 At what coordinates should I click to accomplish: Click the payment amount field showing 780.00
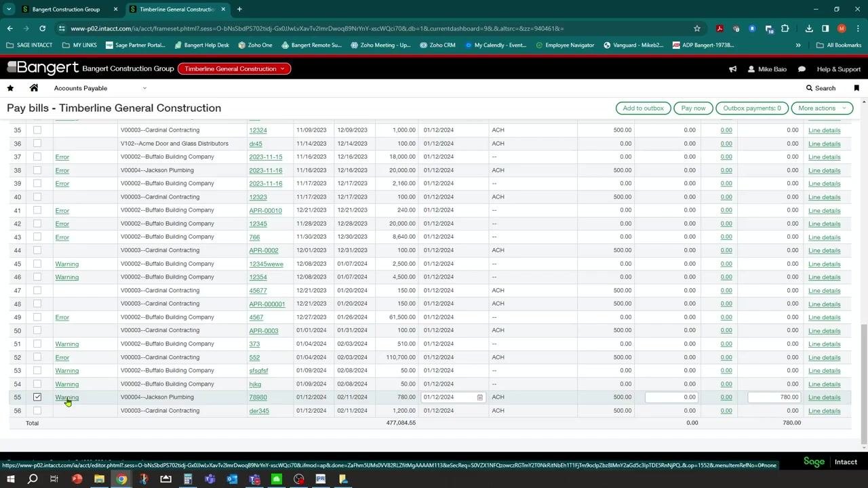tap(774, 397)
